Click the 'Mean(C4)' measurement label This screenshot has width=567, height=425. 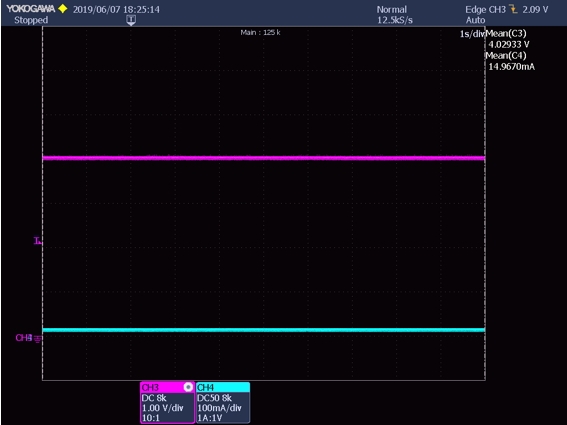[x=506, y=56]
